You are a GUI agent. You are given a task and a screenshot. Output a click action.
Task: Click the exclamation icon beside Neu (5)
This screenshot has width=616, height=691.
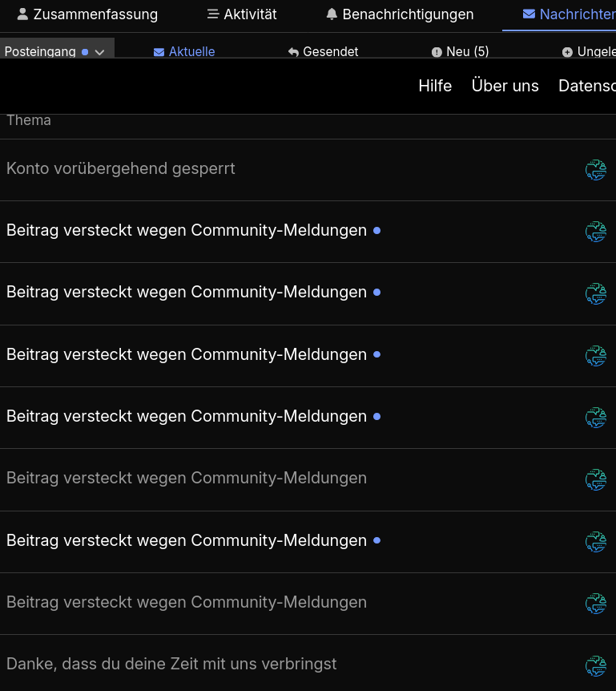tap(437, 52)
